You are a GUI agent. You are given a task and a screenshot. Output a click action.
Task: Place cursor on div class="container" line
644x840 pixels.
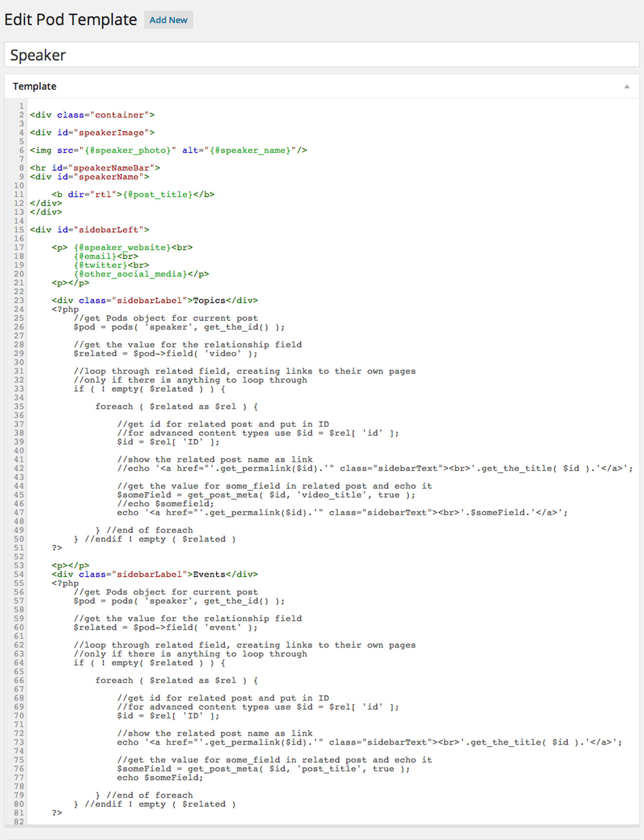click(x=92, y=115)
